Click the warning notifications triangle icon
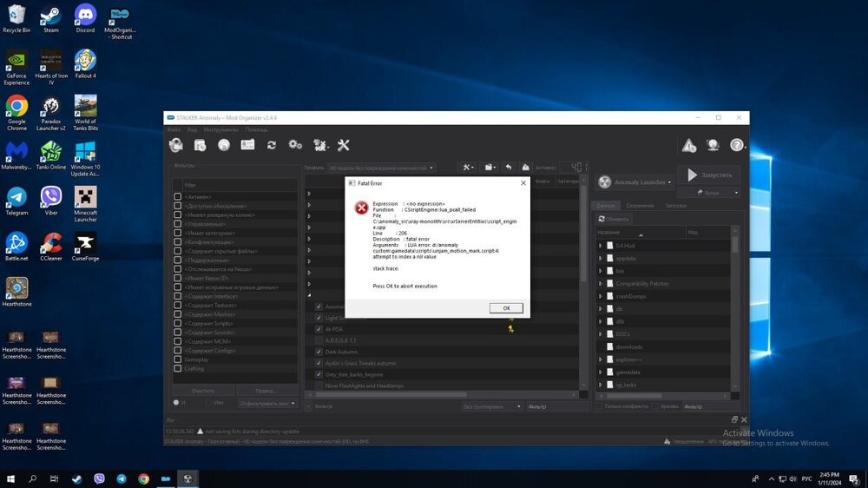Image resolution: width=868 pixels, height=488 pixels. pos(688,146)
